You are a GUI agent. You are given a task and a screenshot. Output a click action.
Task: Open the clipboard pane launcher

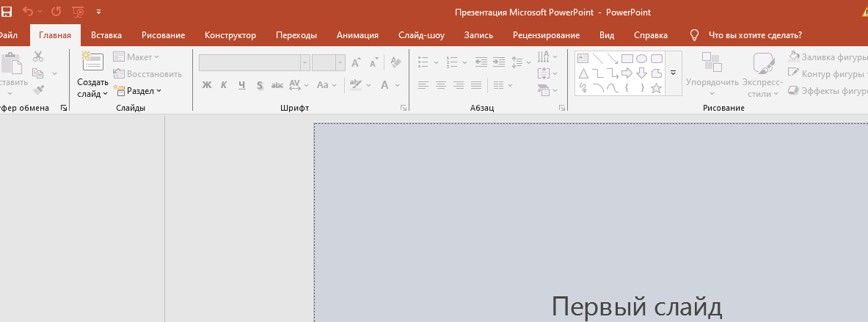click(x=64, y=109)
